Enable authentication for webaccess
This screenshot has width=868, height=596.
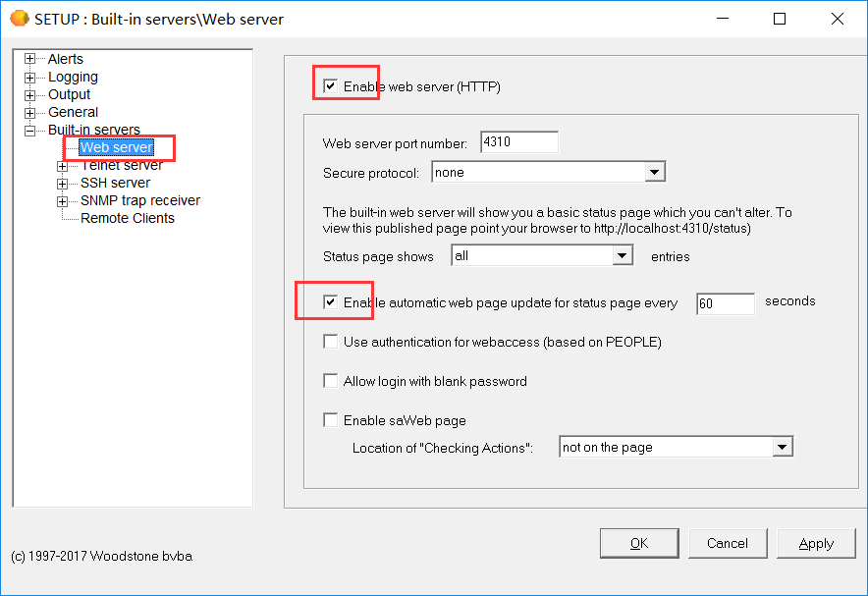click(331, 341)
